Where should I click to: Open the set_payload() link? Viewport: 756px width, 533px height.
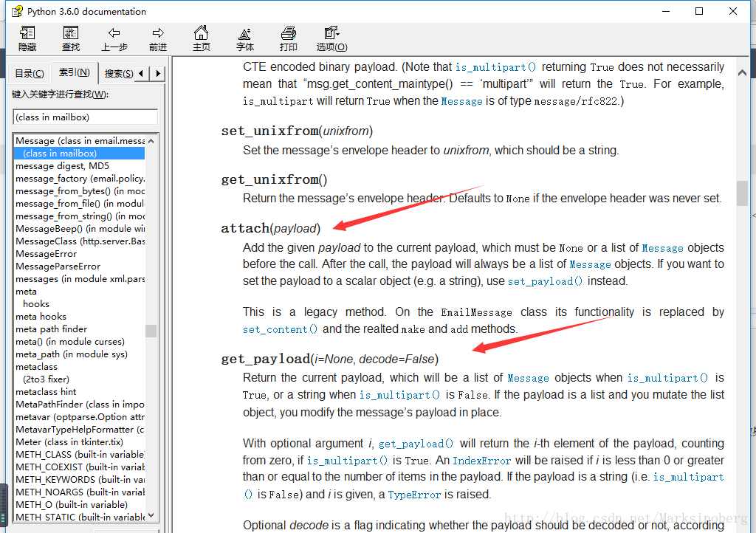545,281
